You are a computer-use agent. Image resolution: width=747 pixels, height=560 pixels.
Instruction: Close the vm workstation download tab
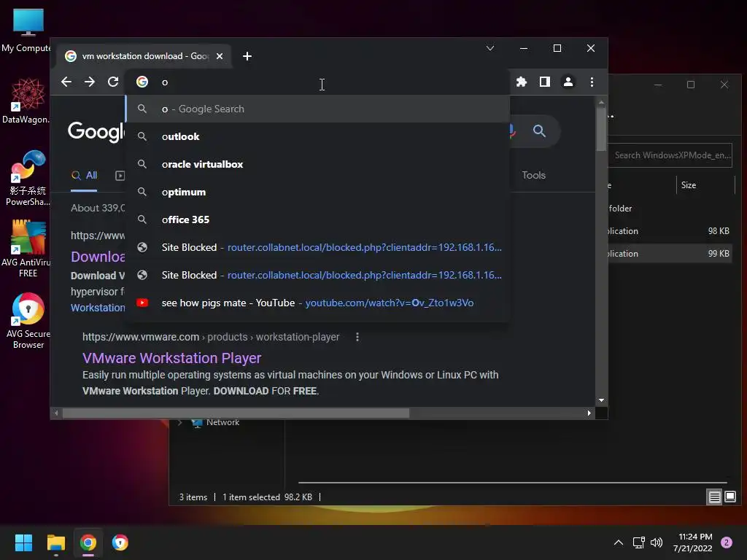tap(219, 56)
